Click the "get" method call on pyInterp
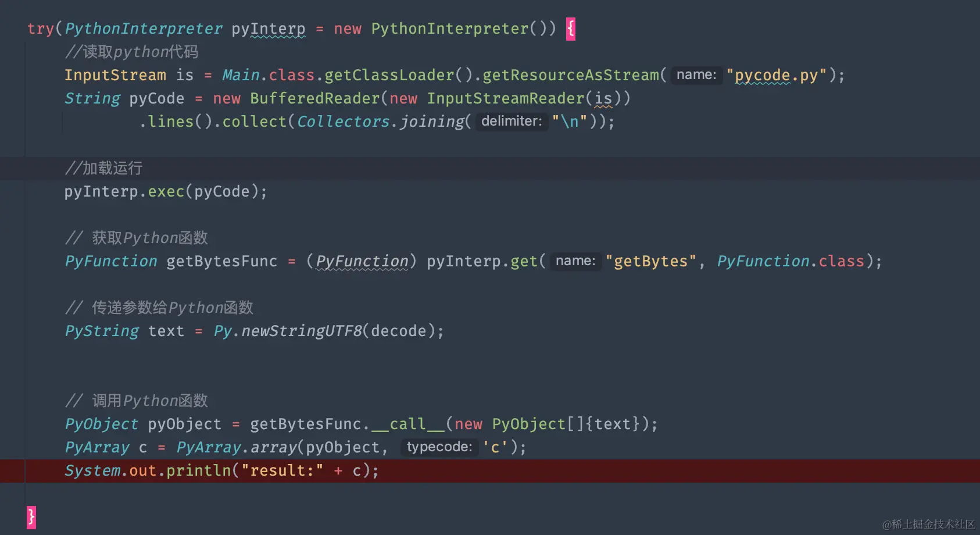Viewport: 980px width, 535px height. [524, 261]
